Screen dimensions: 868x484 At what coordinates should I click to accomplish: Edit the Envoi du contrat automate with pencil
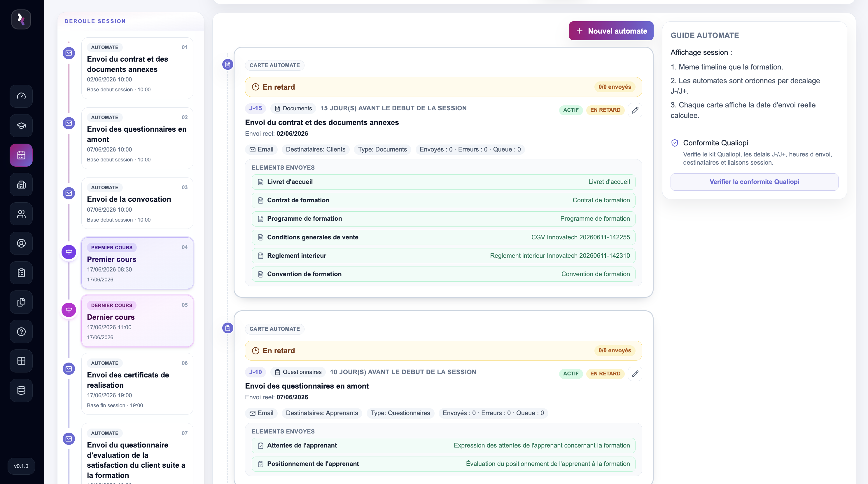click(x=635, y=110)
